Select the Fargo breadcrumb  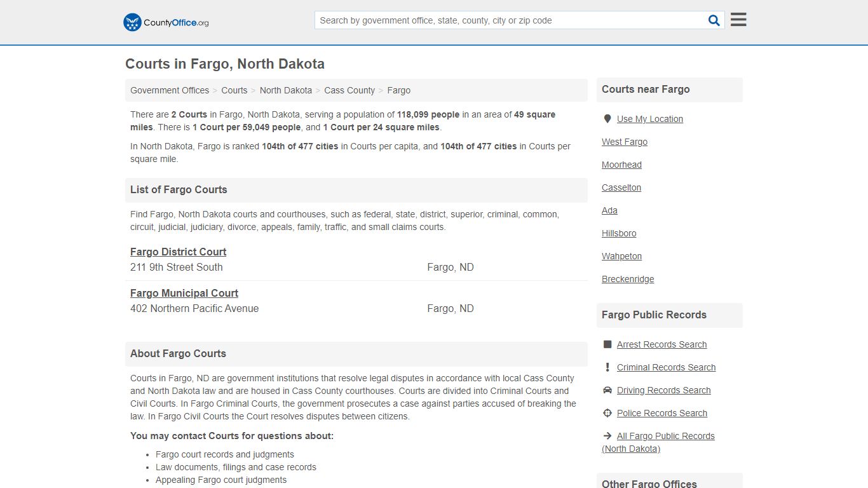coord(399,90)
